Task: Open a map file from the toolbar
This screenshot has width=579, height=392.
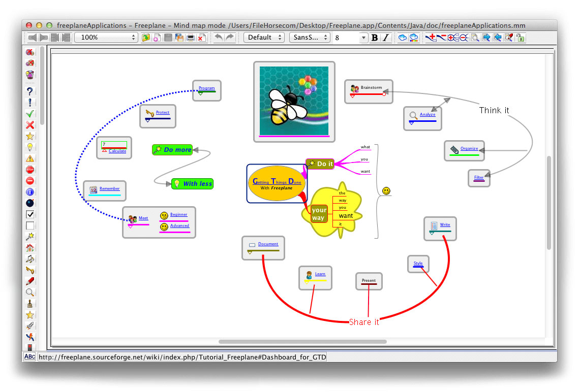Action: click(146, 38)
